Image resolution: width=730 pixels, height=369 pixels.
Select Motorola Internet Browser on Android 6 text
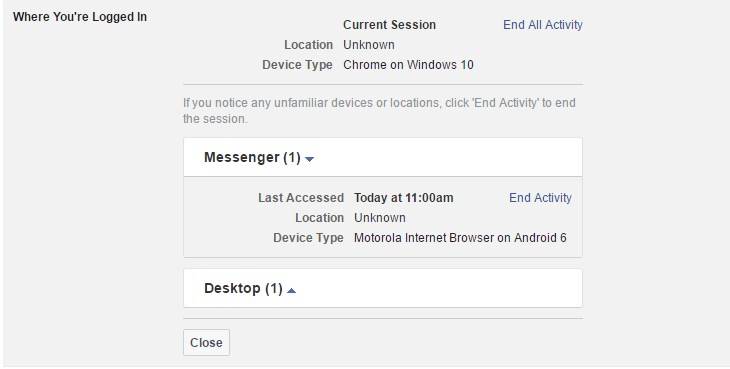click(x=460, y=238)
